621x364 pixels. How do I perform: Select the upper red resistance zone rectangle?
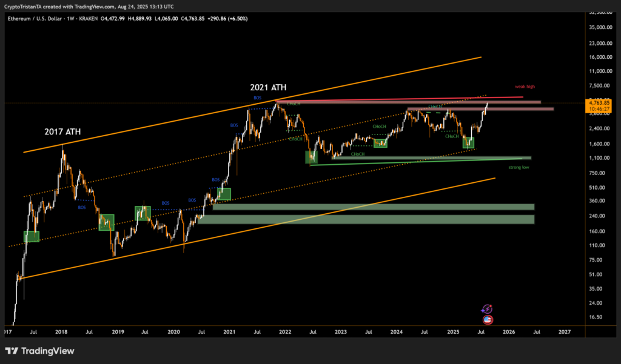click(x=412, y=102)
